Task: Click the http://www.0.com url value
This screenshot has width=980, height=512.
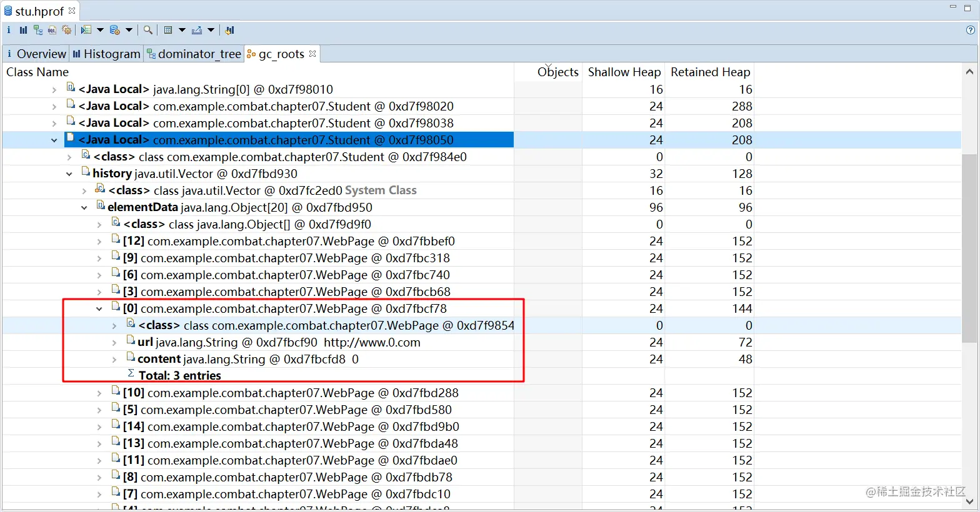Action: pyautogui.click(x=372, y=342)
